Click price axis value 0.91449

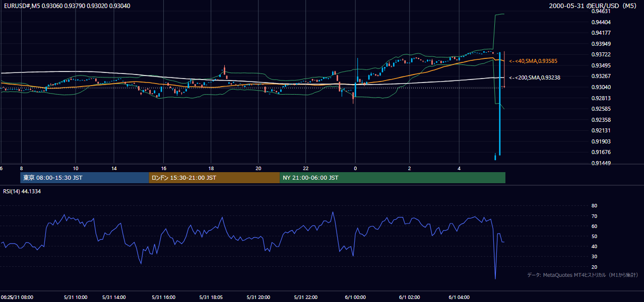[x=601, y=163]
